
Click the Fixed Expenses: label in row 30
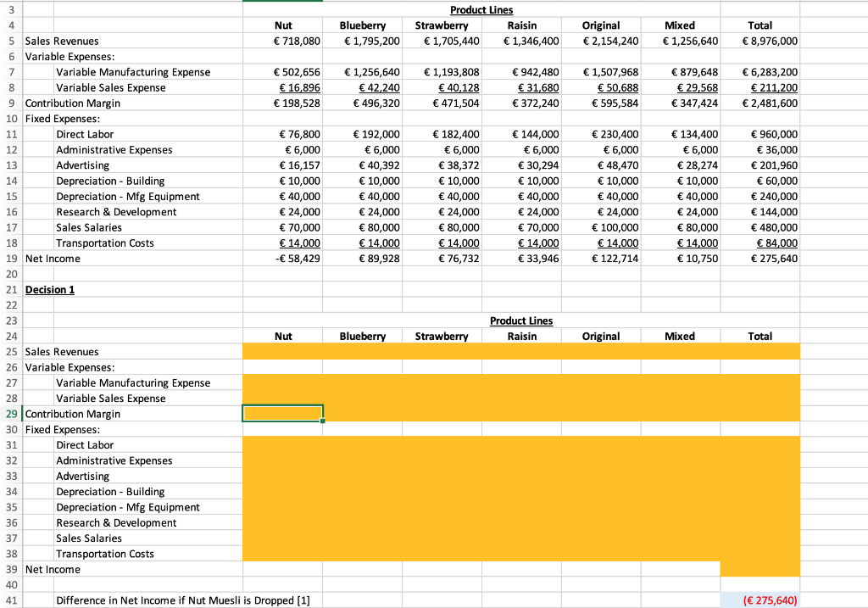(63, 429)
